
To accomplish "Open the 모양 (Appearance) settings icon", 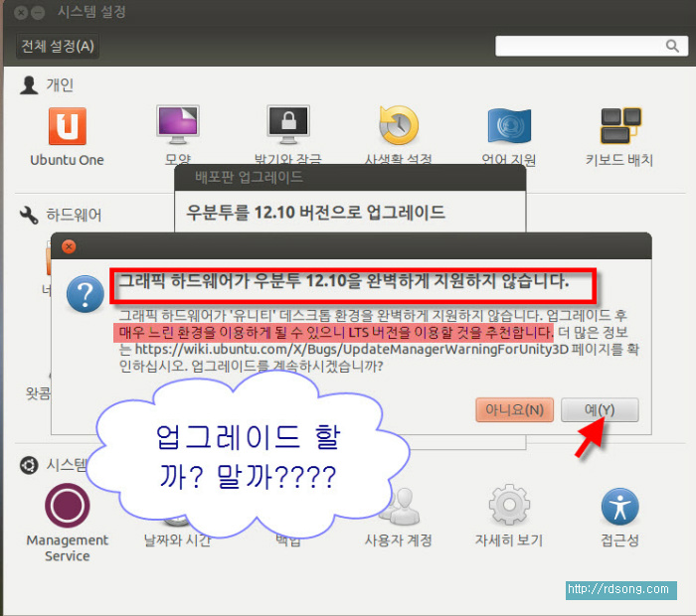I will (177, 126).
